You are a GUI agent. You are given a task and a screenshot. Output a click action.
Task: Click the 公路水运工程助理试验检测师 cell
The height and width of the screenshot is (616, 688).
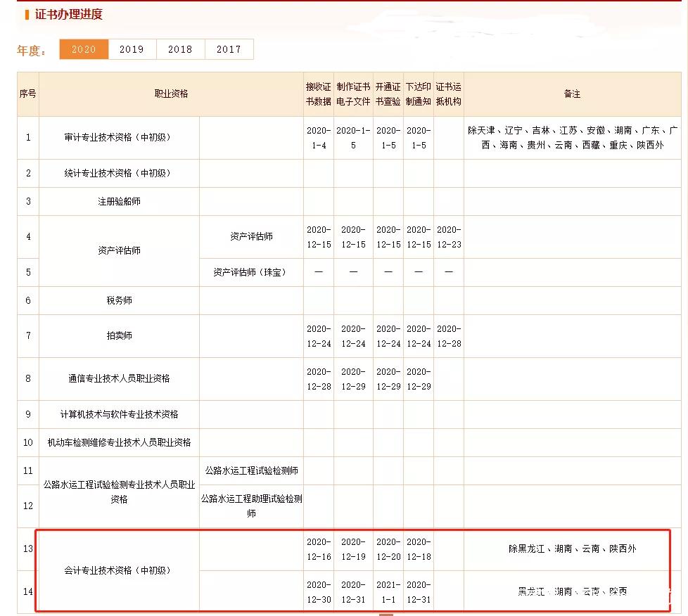251,506
